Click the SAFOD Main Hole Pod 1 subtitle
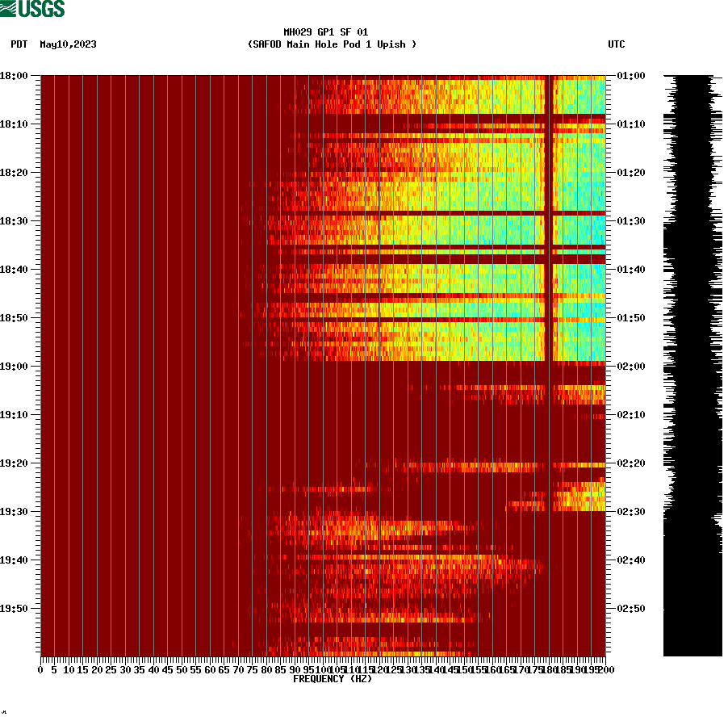The height and width of the screenshot is (721, 728). 333,45
